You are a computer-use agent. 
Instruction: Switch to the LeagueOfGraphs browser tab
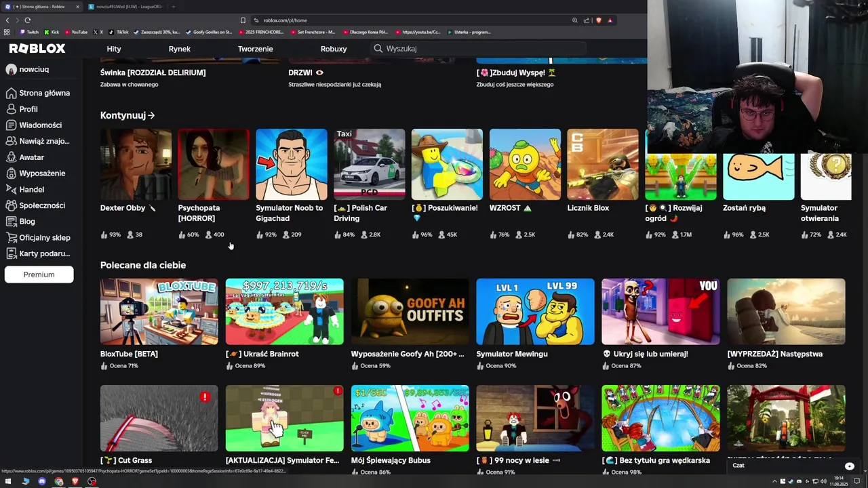pos(125,7)
